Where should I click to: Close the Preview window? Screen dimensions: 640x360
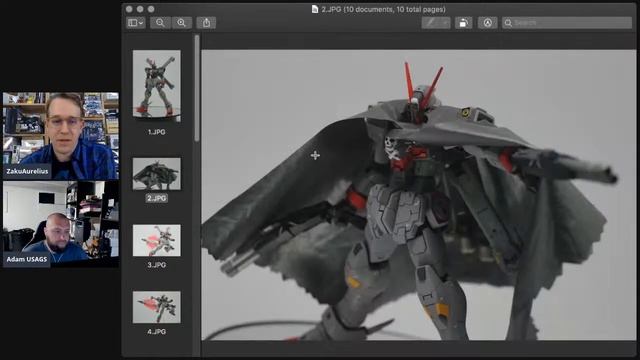[x=129, y=9]
